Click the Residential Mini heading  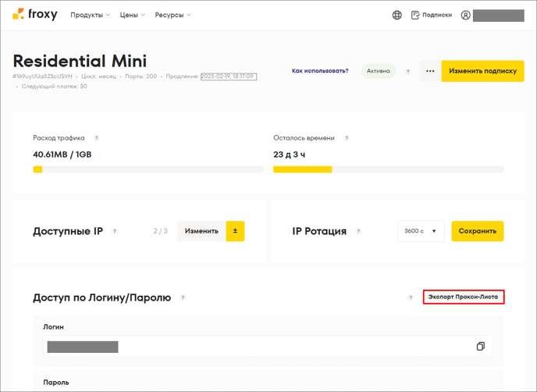tap(80, 61)
